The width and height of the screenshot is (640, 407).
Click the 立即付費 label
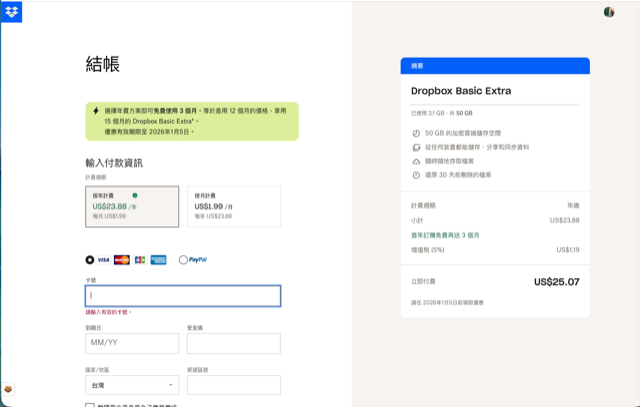pyautogui.click(x=423, y=281)
